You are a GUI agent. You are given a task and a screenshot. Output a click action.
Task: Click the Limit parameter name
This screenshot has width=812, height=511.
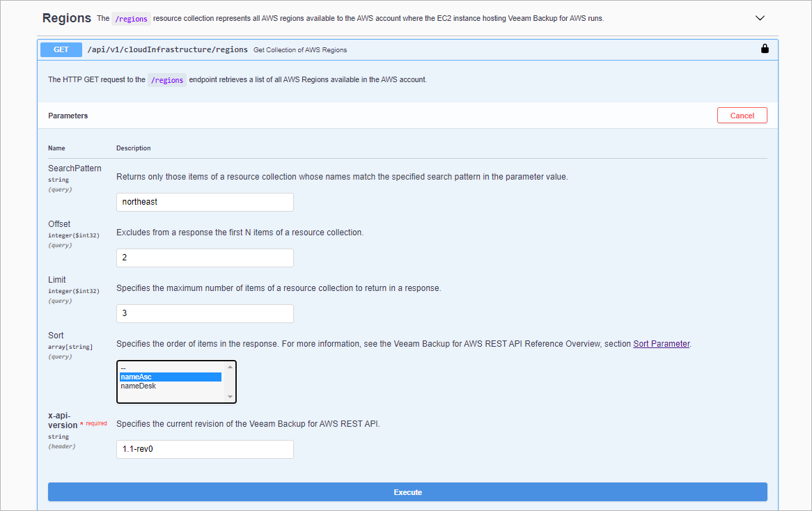tap(57, 280)
